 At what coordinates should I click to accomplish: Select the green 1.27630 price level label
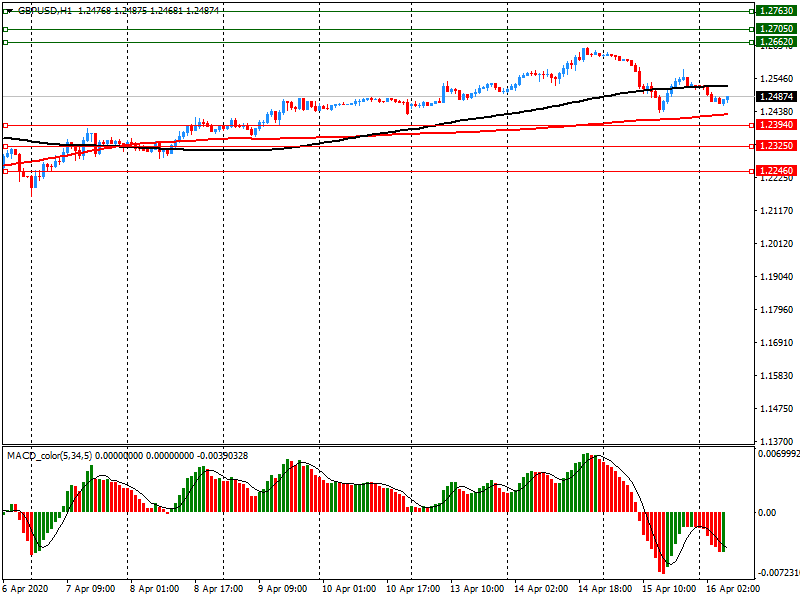click(777, 11)
